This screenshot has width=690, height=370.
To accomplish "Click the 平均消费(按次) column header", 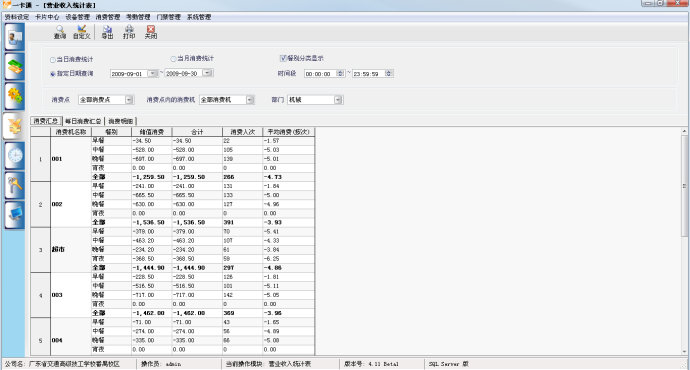I will pyautogui.click(x=289, y=132).
